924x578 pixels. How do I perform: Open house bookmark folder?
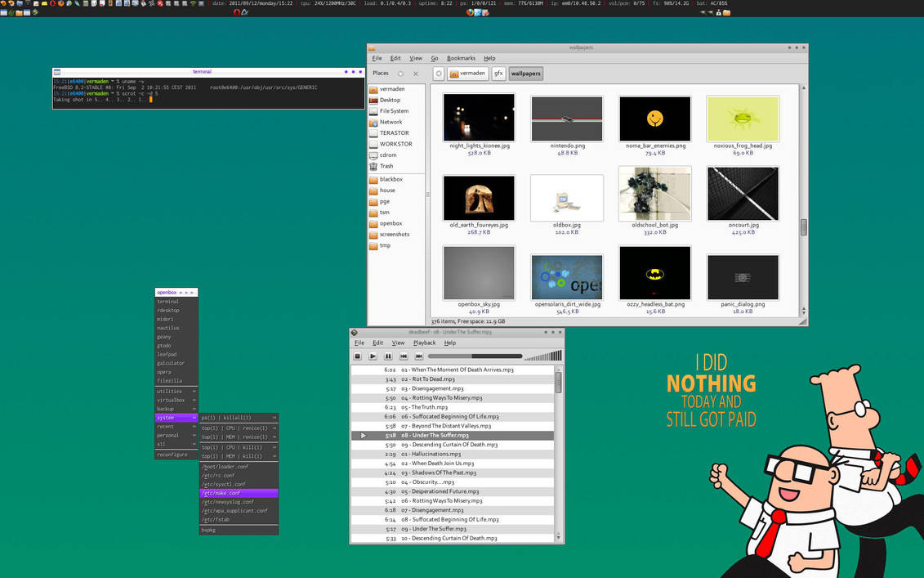click(x=396, y=190)
